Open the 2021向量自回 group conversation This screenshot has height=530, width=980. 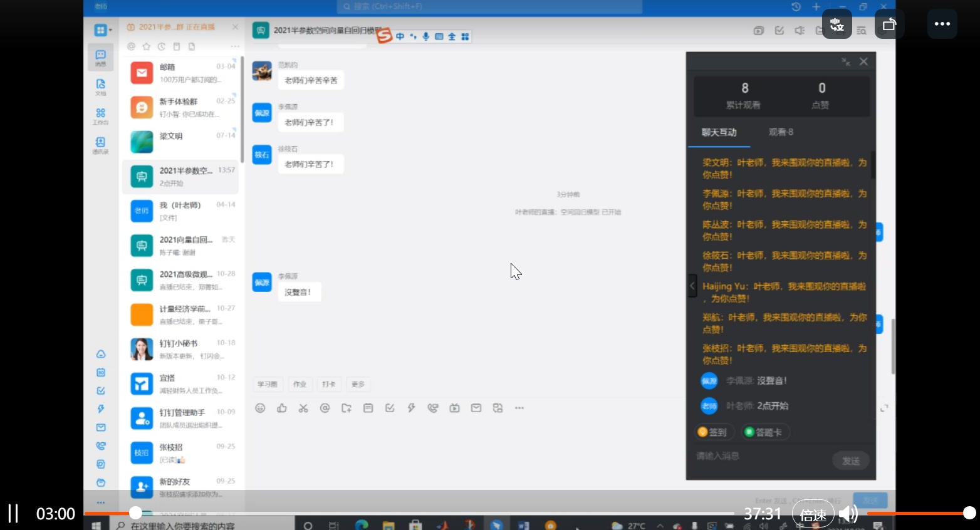click(x=180, y=246)
